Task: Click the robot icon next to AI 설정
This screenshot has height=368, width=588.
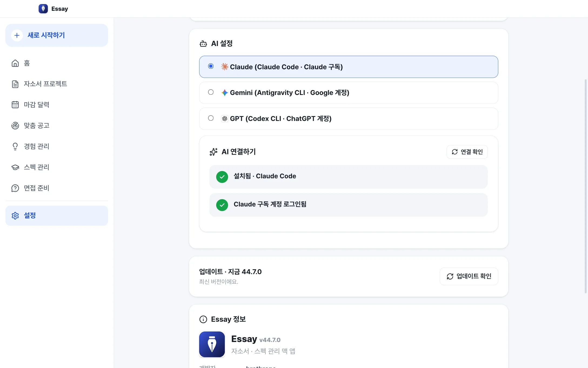Action: coord(203,44)
